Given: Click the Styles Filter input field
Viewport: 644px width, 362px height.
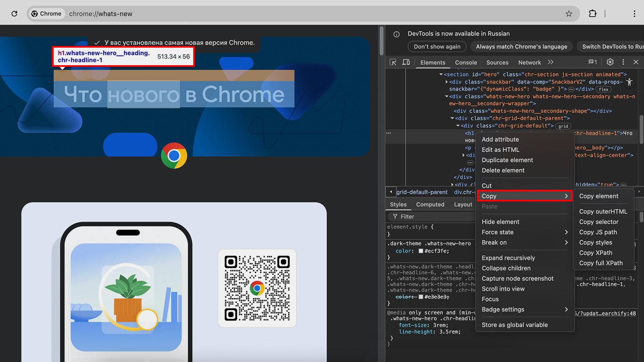Looking at the screenshot, I should point(432,217).
